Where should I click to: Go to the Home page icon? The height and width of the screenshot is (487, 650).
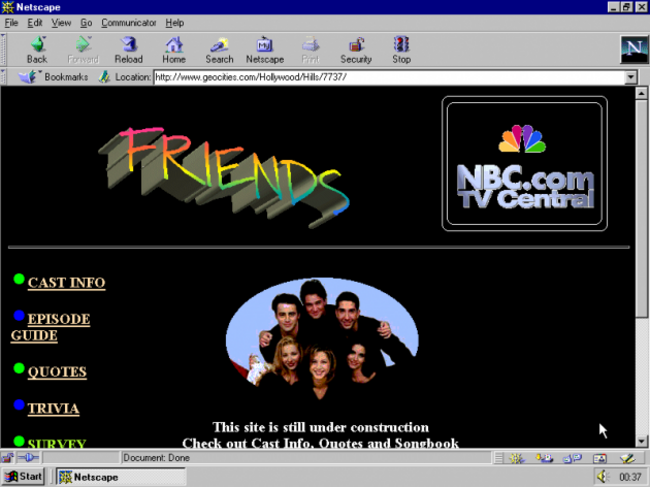point(174,50)
